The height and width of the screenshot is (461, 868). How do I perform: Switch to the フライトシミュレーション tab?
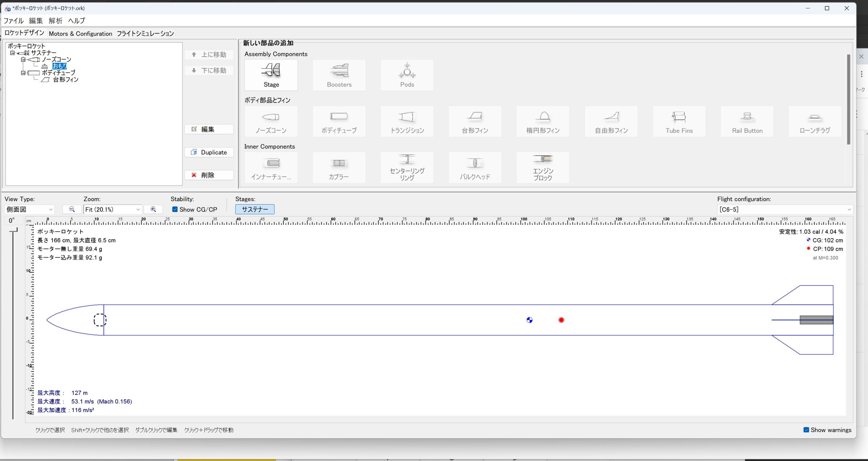point(145,34)
